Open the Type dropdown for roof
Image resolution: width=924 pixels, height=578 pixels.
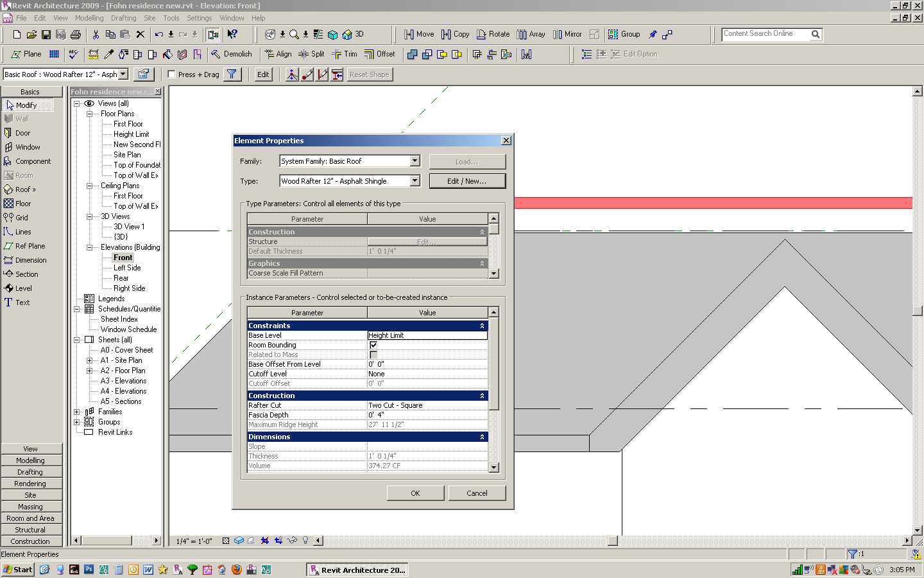click(415, 181)
